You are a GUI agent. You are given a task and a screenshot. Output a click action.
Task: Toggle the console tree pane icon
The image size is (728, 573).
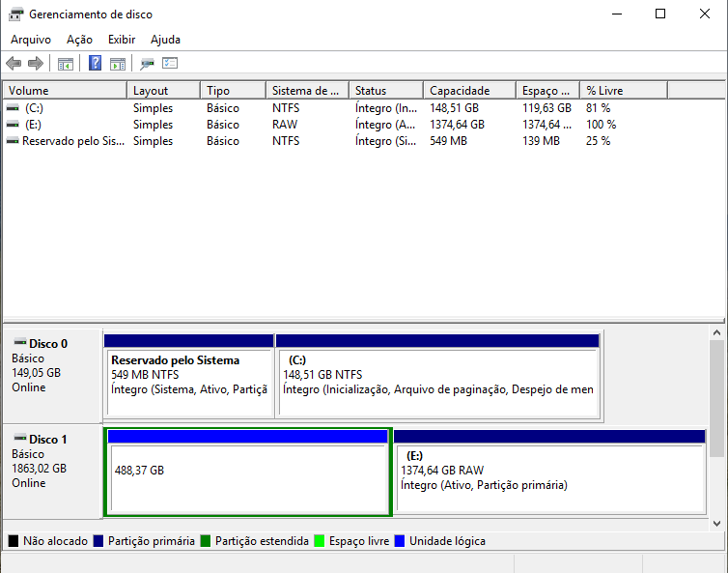(x=66, y=64)
